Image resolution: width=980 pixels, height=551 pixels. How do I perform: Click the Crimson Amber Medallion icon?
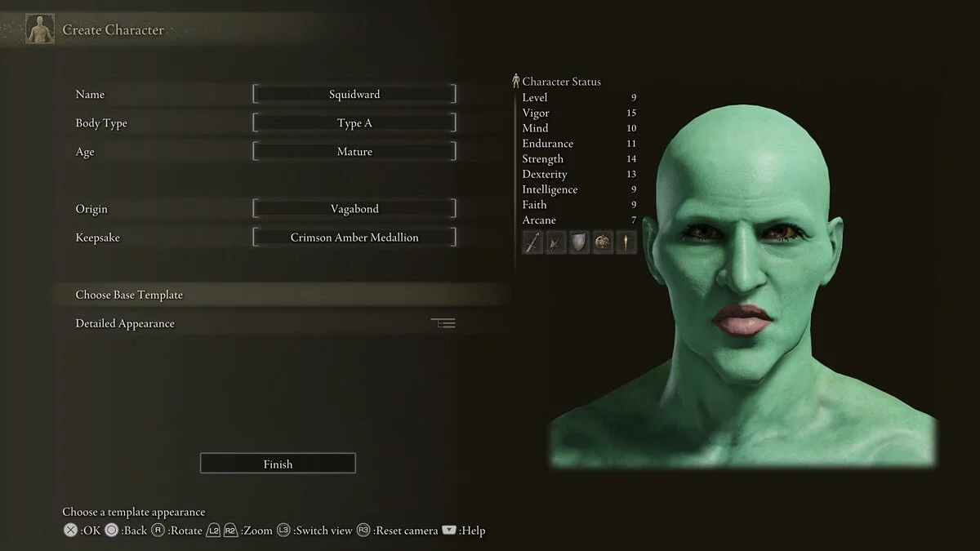pyautogui.click(x=603, y=242)
